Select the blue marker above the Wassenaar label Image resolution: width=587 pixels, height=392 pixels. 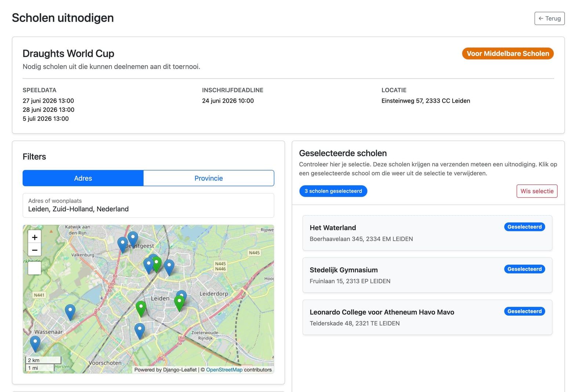pos(70,312)
